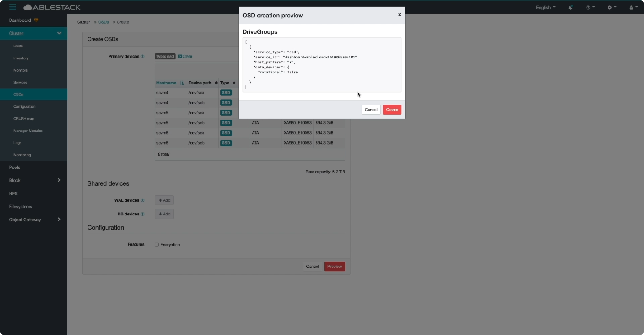644x335 pixels.
Task: Click the DriveGroups JSON preview box
Action: (322, 65)
